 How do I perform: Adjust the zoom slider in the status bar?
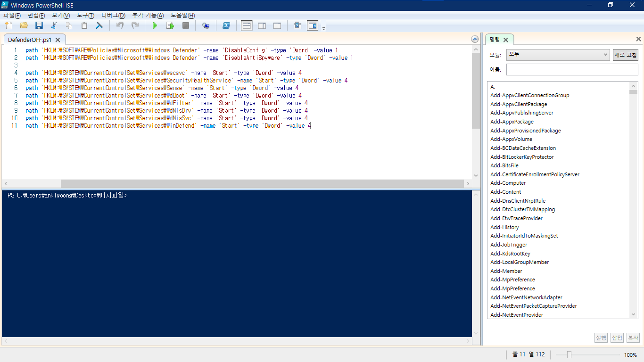569,355
